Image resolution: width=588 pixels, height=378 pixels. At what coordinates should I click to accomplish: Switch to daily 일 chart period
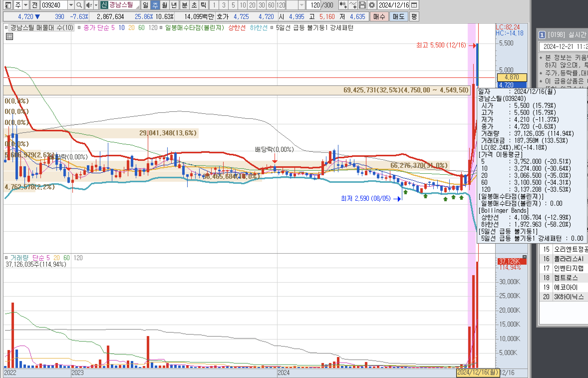coord(146,5)
